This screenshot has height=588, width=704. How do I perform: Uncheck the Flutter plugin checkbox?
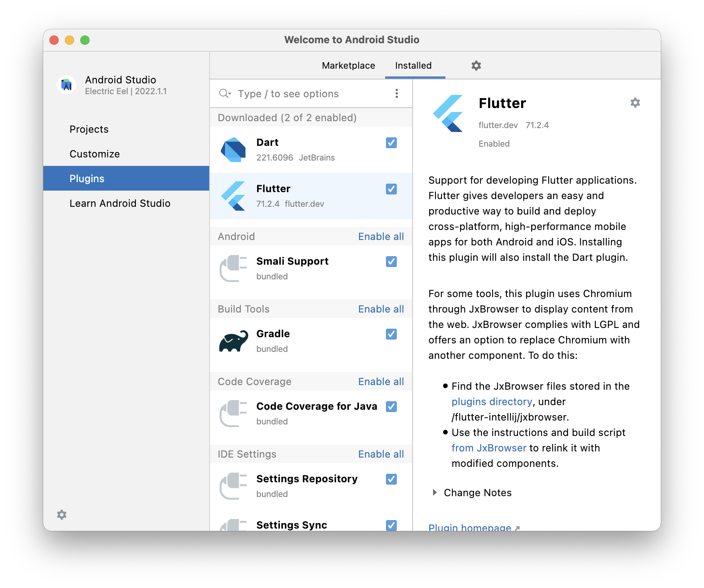[391, 189]
